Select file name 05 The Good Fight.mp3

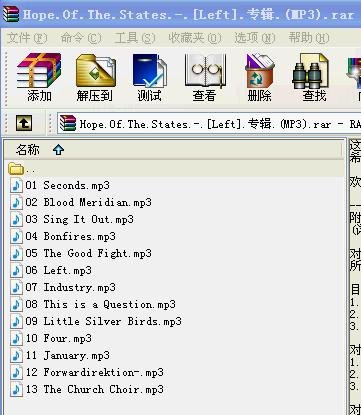pos(89,253)
